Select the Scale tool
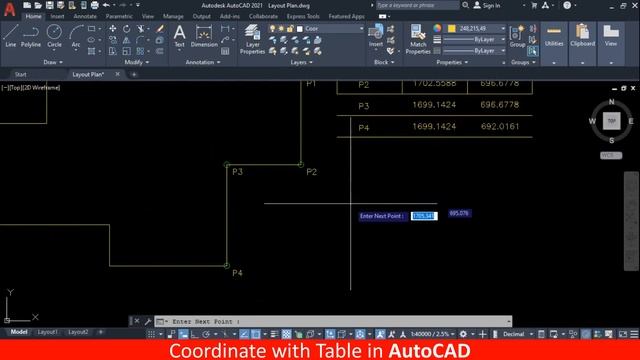The image size is (640, 360). click(127, 51)
